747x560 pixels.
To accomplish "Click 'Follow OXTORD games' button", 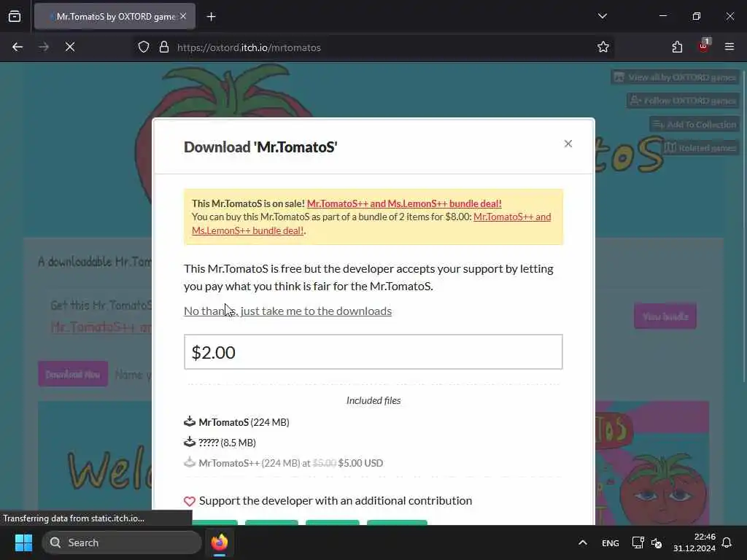I will (683, 101).
